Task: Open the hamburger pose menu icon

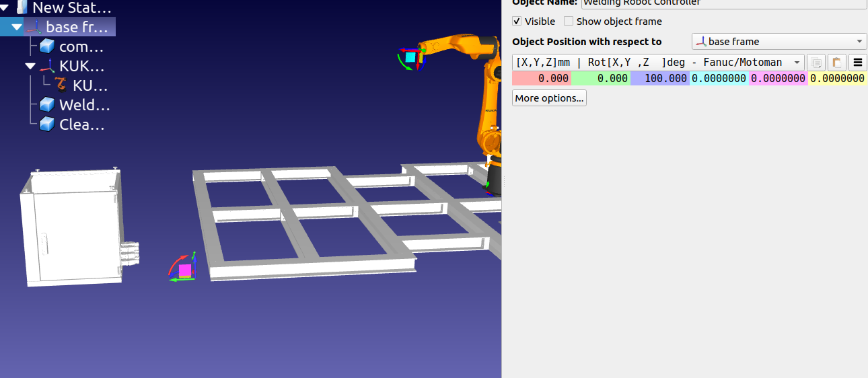Action: 857,63
